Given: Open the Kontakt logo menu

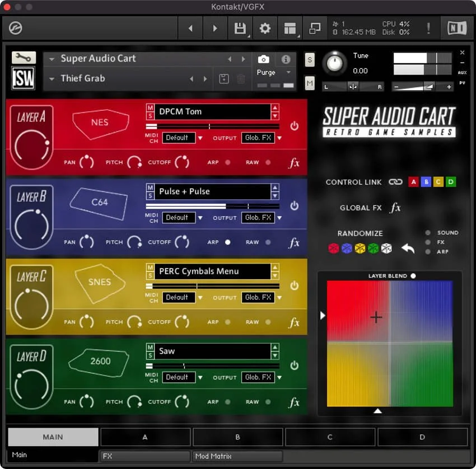Looking at the screenshot, I should click(x=16, y=28).
